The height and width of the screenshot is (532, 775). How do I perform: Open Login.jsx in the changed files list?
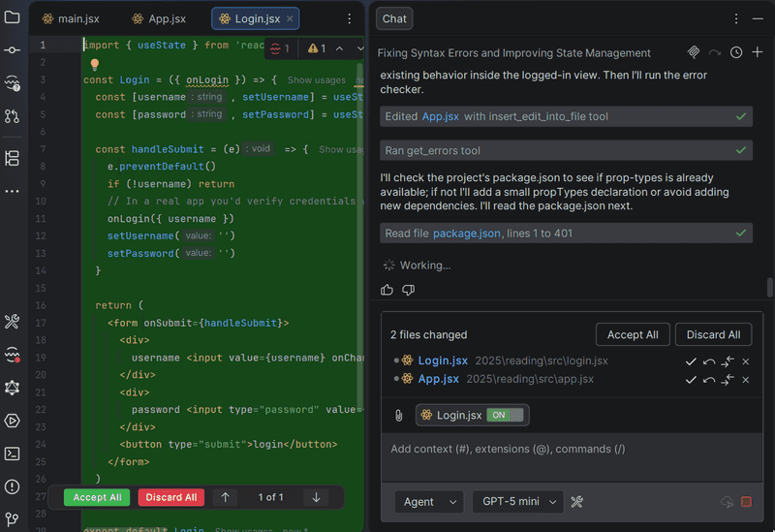click(443, 360)
